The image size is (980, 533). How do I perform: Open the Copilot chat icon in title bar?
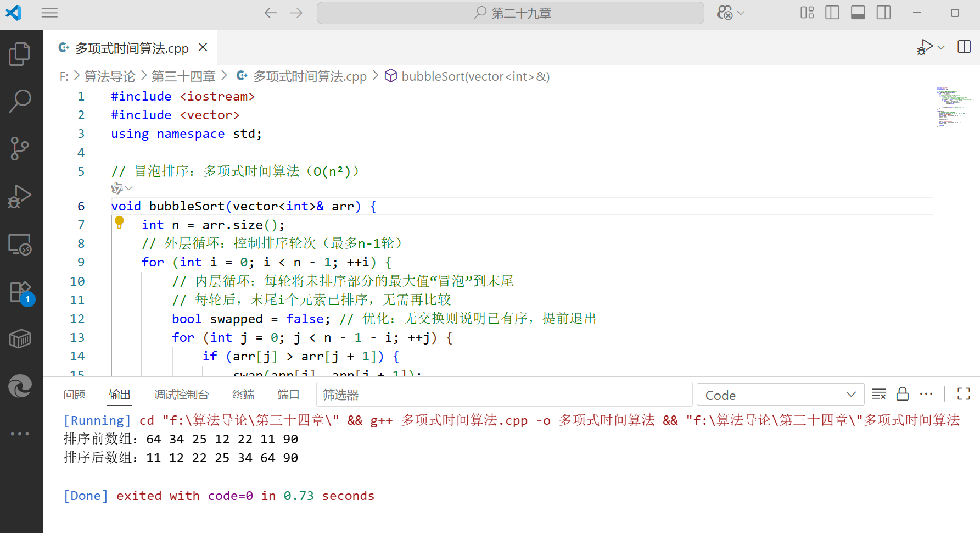(x=725, y=13)
